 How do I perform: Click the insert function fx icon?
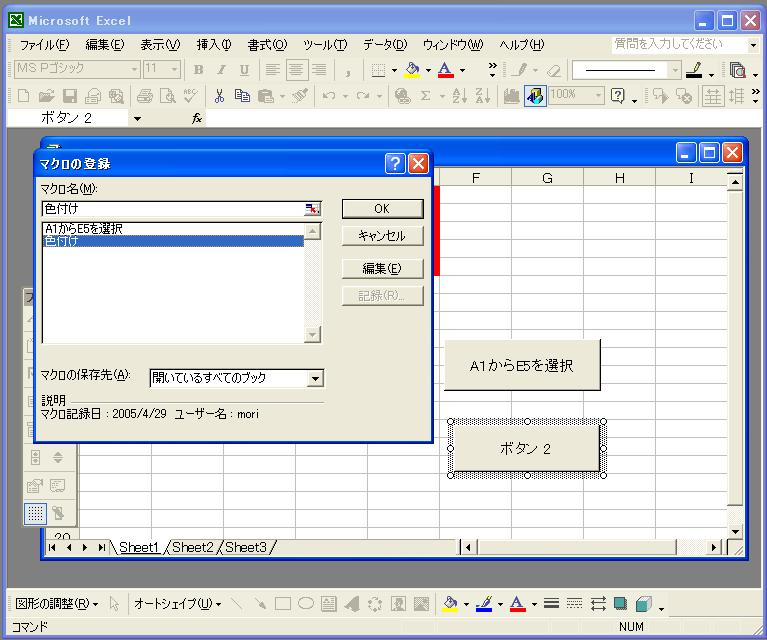197,118
